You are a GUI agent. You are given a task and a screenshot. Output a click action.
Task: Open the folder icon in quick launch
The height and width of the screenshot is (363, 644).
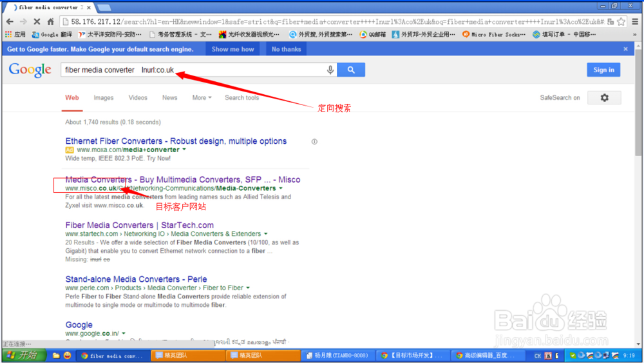point(56,356)
